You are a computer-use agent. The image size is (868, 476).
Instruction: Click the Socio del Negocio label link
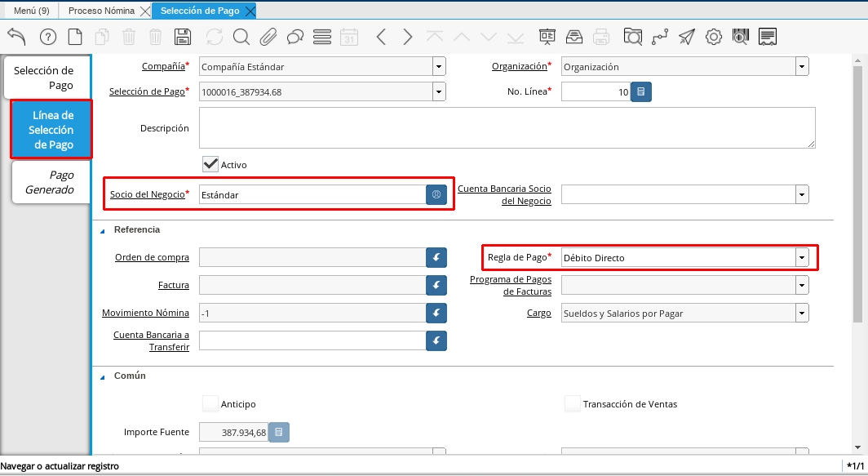click(x=147, y=194)
